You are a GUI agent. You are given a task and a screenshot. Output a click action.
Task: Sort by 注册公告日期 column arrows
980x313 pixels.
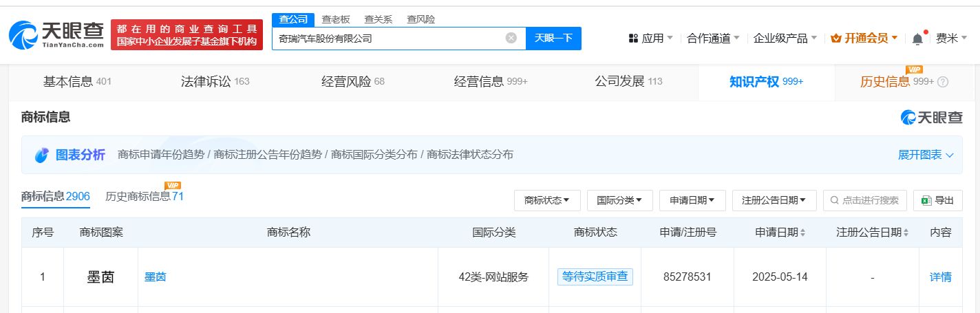906,233
